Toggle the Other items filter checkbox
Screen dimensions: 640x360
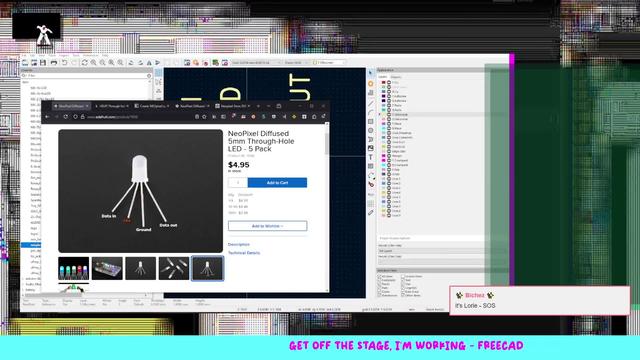tap(403, 296)
